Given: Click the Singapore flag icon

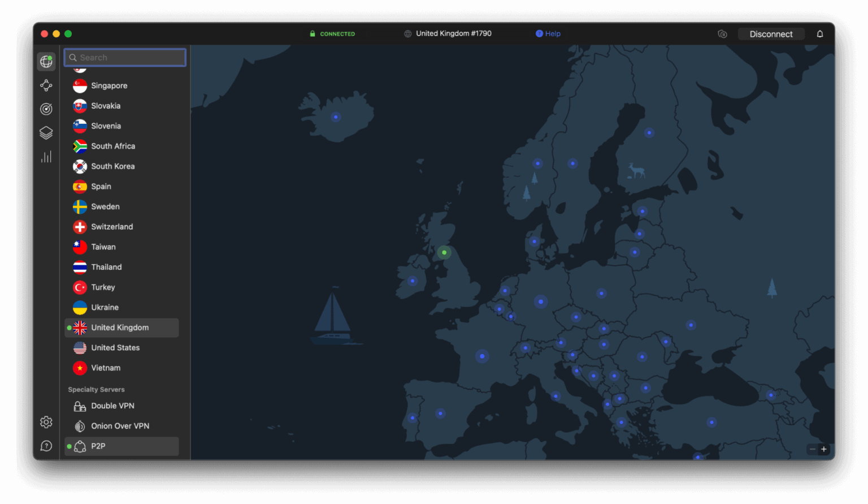Looking at the screenshot, I should tap(80, 86).
